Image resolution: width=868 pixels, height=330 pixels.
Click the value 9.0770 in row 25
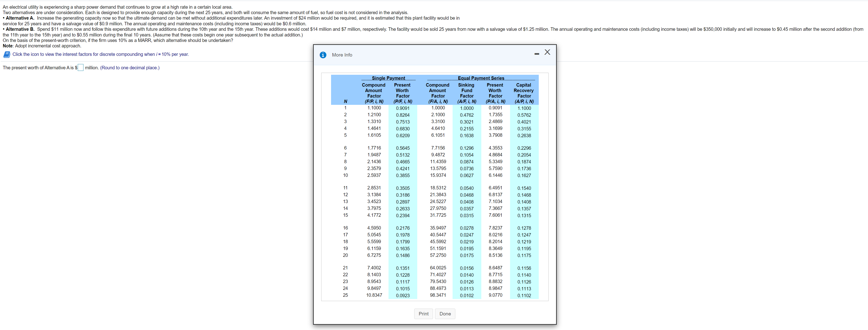(495, 295)
